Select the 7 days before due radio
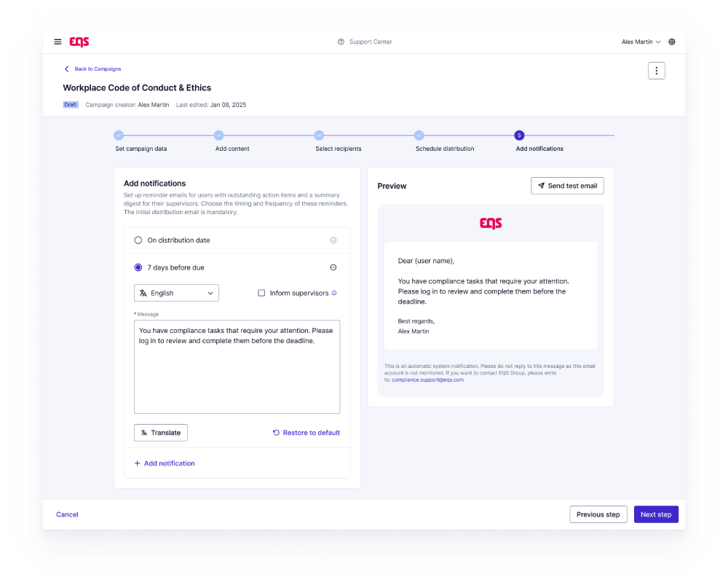 click(x=138, y=268)
